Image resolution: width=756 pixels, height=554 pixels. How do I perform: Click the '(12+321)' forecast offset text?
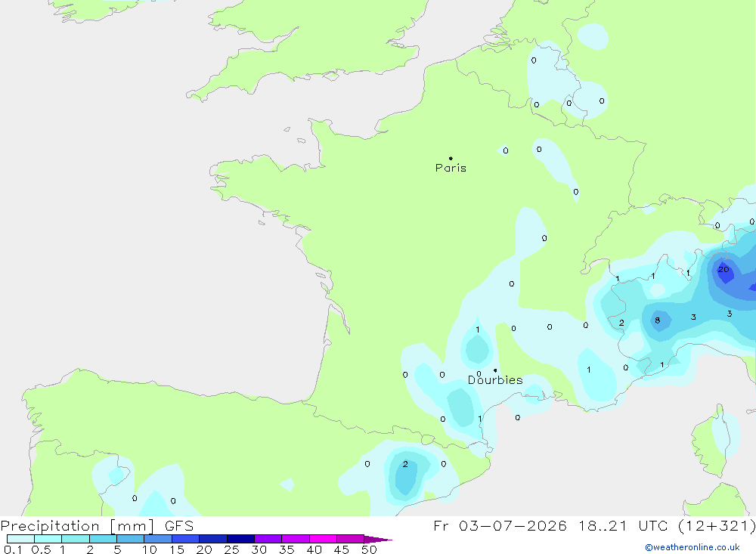[x=717, y=525]
